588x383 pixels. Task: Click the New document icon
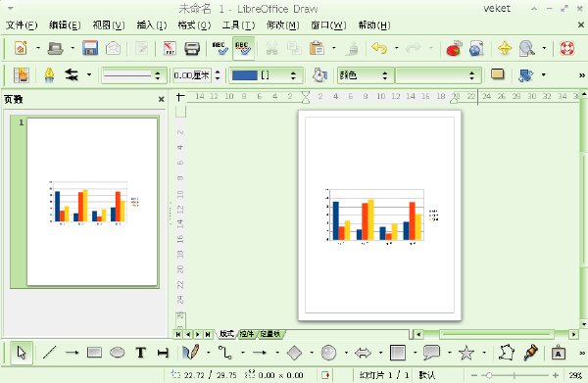pyautogui.click(x=21, y=48)
